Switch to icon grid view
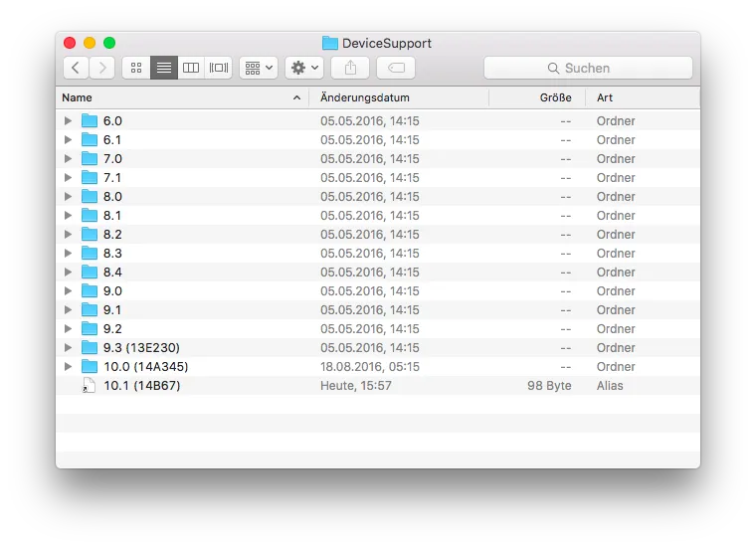 pyautogui.click(x=136, y=68)
